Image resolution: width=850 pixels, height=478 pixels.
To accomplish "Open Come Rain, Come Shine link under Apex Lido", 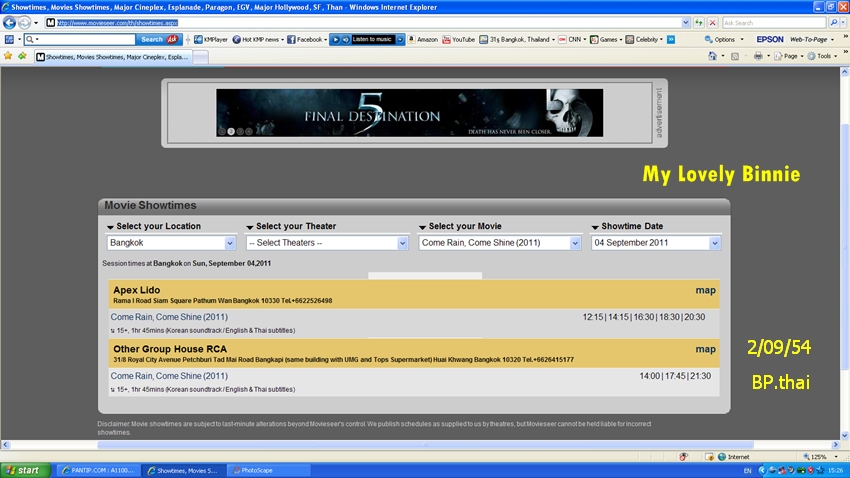I will [169, 317].
